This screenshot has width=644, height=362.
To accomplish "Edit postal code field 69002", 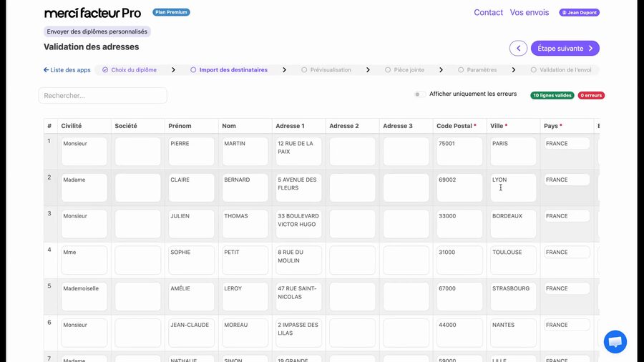I will click(459, 187).
